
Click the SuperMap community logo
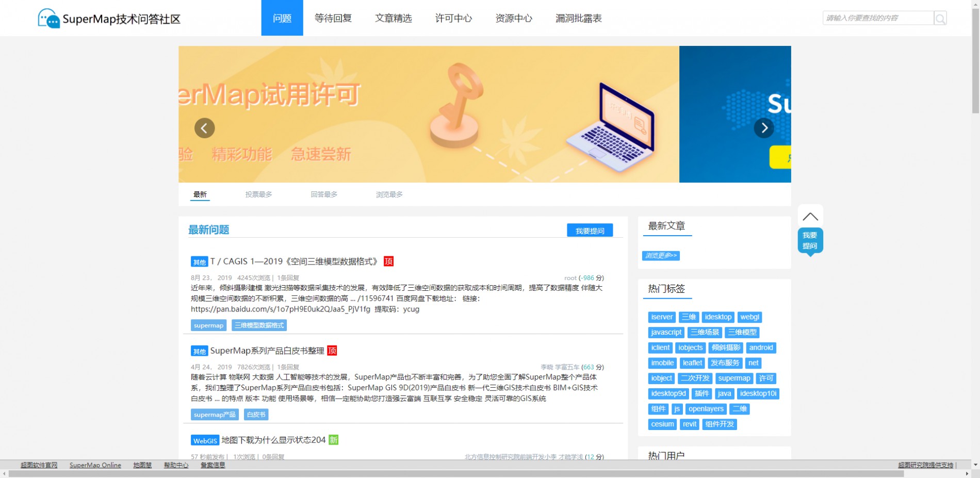[109, 19]
